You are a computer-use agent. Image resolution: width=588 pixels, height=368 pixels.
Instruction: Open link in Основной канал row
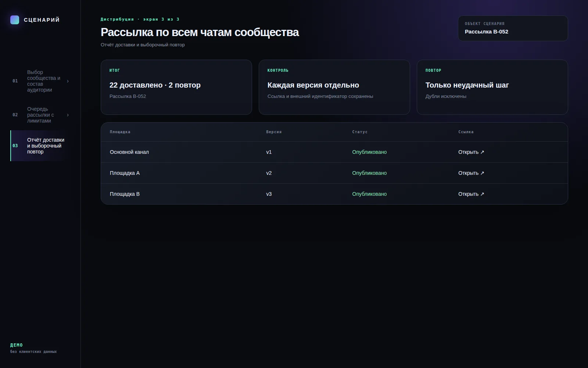pos(471,152)
